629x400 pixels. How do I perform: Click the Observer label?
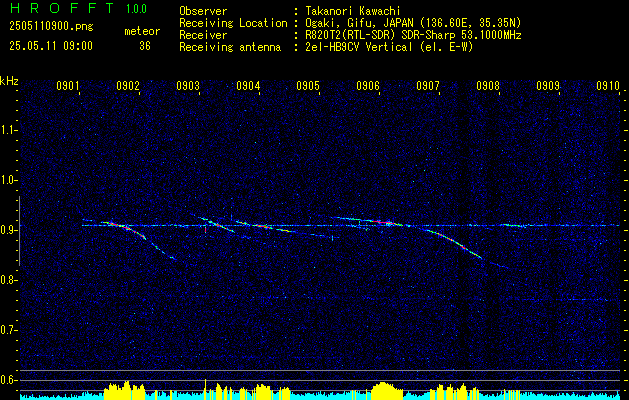click(203, 11)
